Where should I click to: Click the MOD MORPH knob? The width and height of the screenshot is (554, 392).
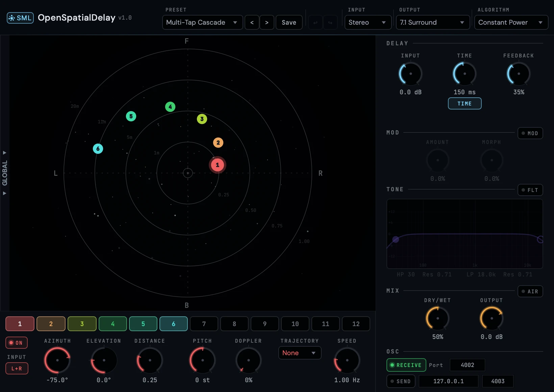pos(492,160)
